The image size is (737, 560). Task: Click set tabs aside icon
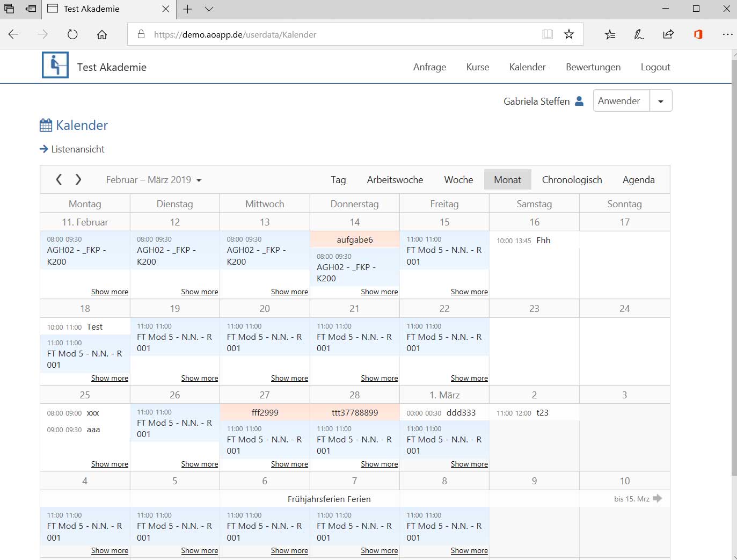click(31, 9)
